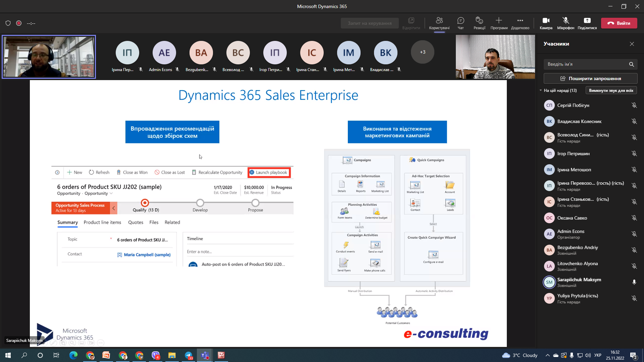Viewport: 644px width, 362px height.
Task: Click the Participants people icon
Action: tap(439, 21)
